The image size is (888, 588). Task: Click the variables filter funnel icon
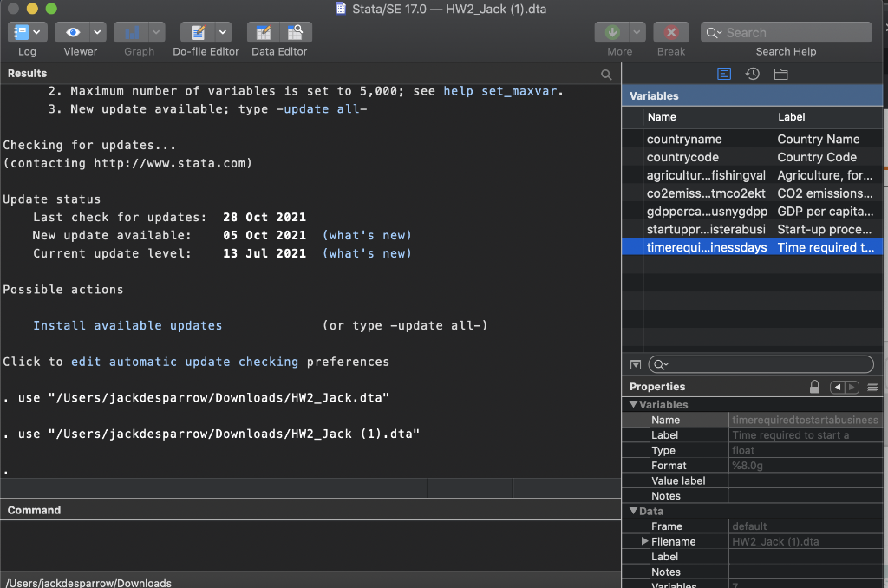(636, 364)
